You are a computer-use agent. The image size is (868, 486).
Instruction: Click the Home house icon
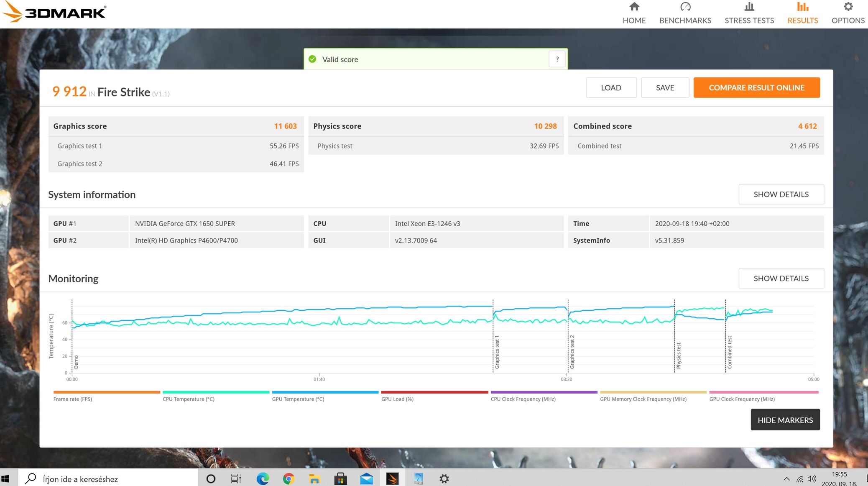[634, 7]
